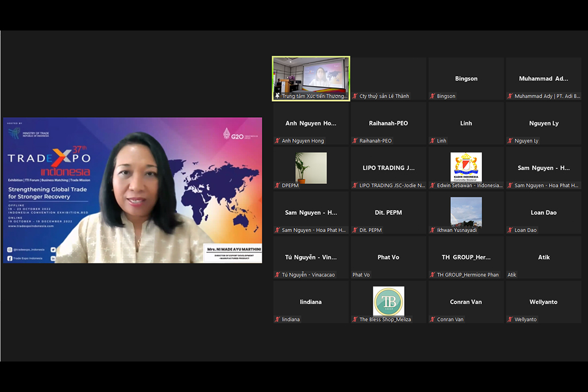Click the 'Trung tâm Xúc tiến Thương...' label
The height and width of the screenshot is (392, 588).
tap(315, 96)
